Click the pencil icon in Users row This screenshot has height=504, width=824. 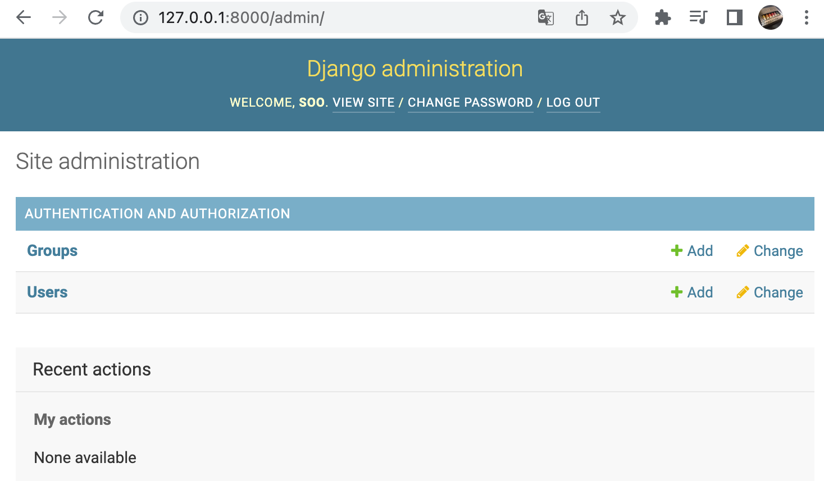[743, 292]
